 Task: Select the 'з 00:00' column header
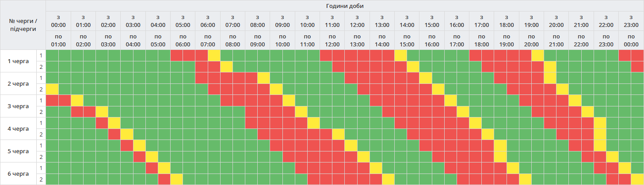[58, 21]
